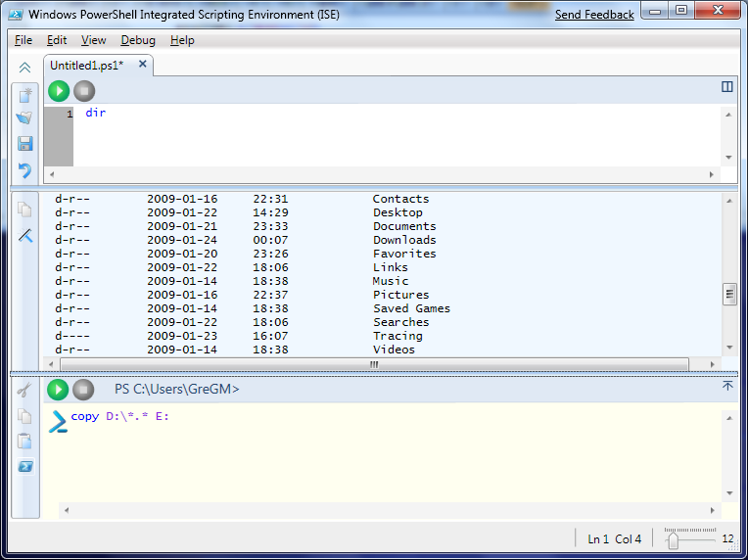
Task: Paste clipboard with command pane paste icon
Action: coord(24,441)
